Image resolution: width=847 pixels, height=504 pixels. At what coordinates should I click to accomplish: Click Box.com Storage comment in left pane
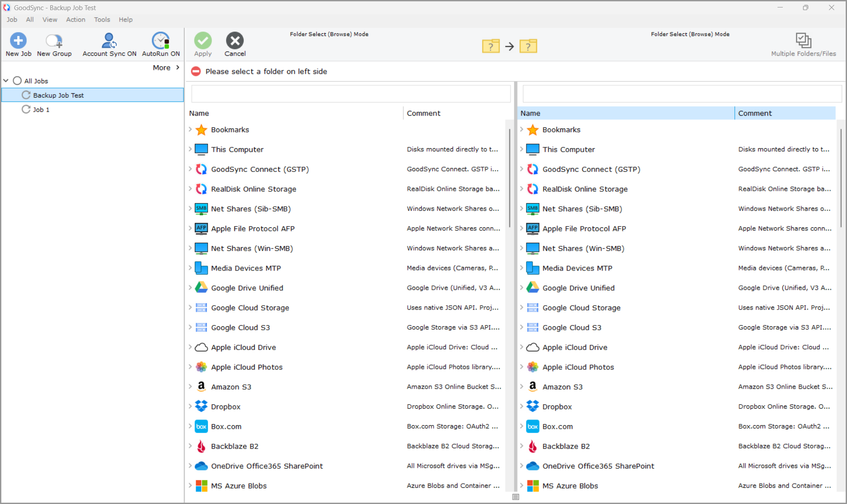(453, 426)
